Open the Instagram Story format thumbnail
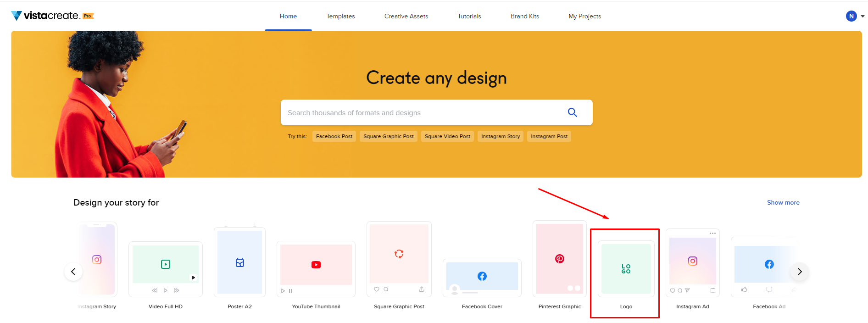868x323 pixels. coord(97,260)
